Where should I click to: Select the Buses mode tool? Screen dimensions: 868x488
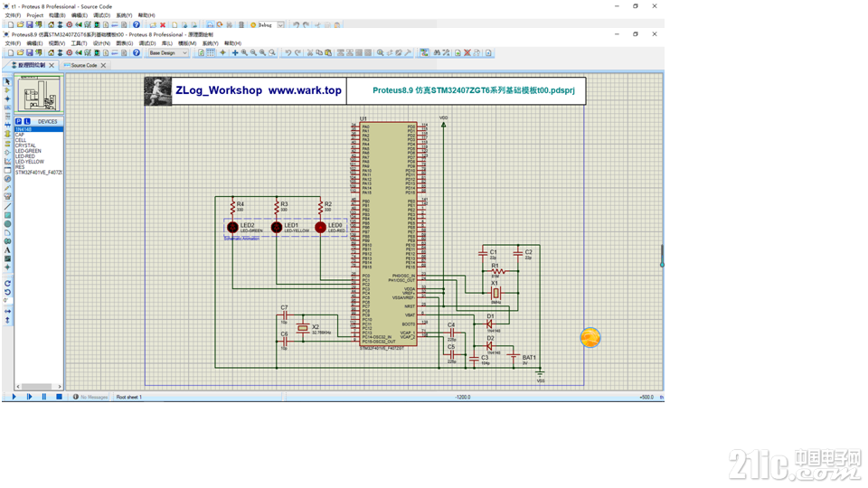[x=7, y=125]
